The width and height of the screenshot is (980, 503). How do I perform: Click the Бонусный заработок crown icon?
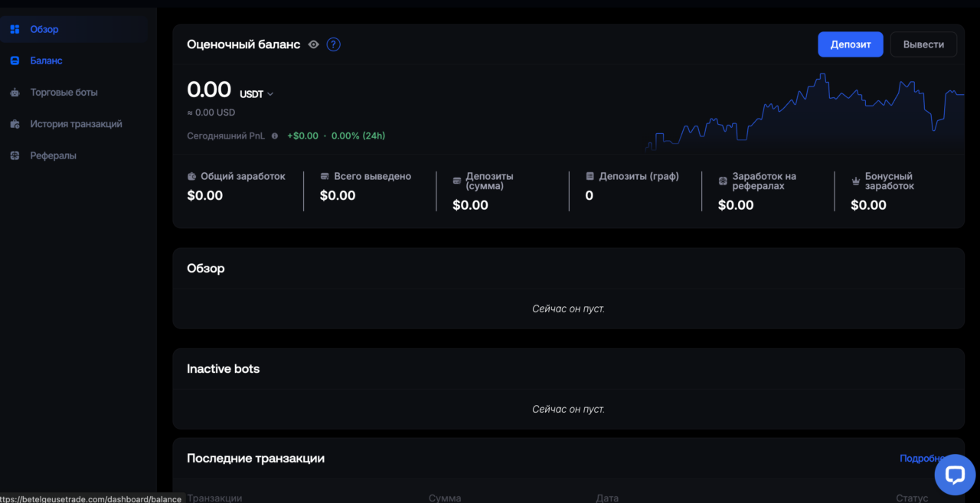[x=856, y=181]
